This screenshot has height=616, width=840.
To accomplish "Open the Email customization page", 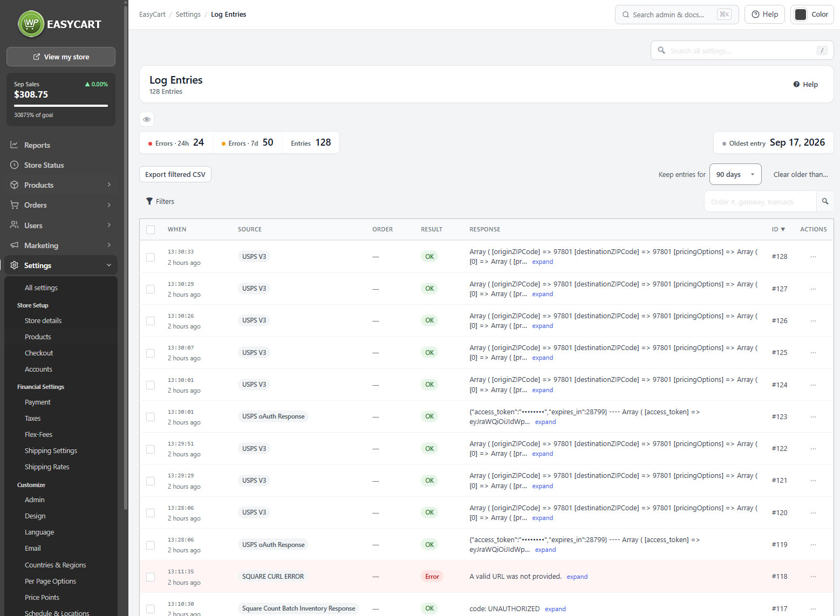I will click(33, 548).
